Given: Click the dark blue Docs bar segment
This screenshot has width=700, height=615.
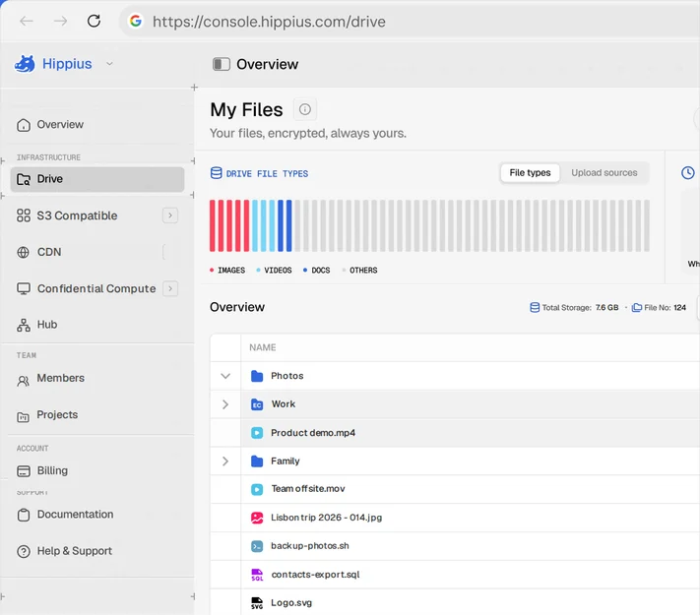Looking at the screenshot, I should (285, 225).
